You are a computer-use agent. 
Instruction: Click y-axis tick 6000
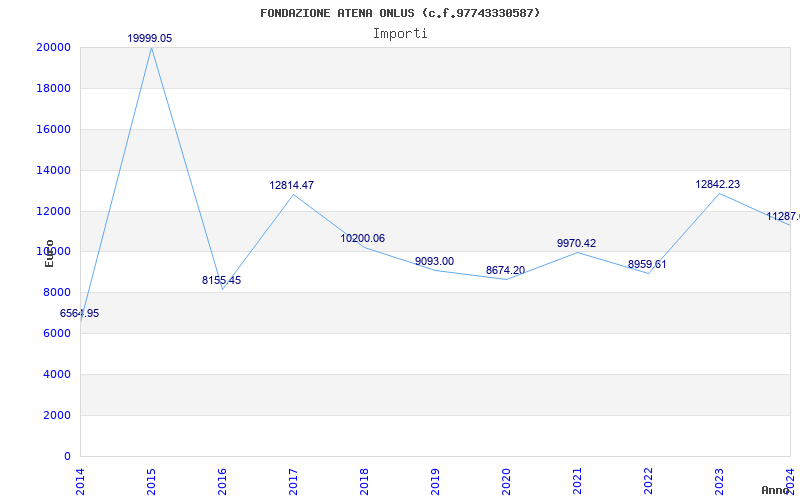click(56, 333)
